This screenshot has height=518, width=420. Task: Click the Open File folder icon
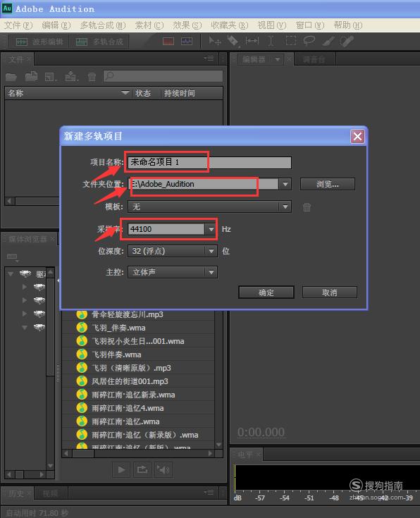11,77
